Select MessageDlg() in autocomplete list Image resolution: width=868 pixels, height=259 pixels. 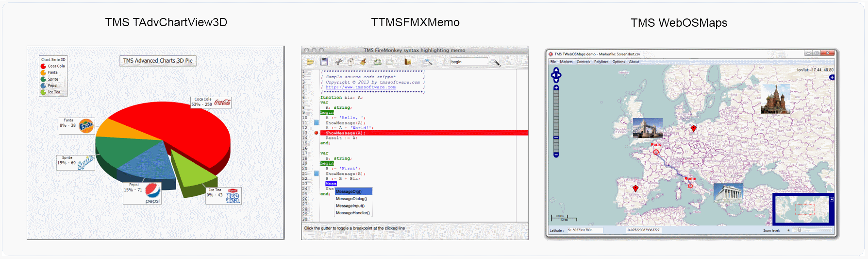(353, 191)
